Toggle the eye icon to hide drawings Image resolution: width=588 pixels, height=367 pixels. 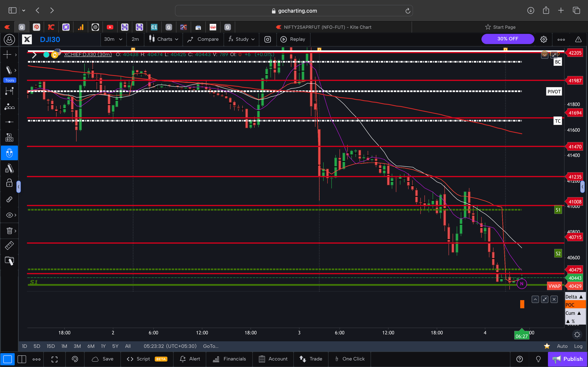point(9,215)
